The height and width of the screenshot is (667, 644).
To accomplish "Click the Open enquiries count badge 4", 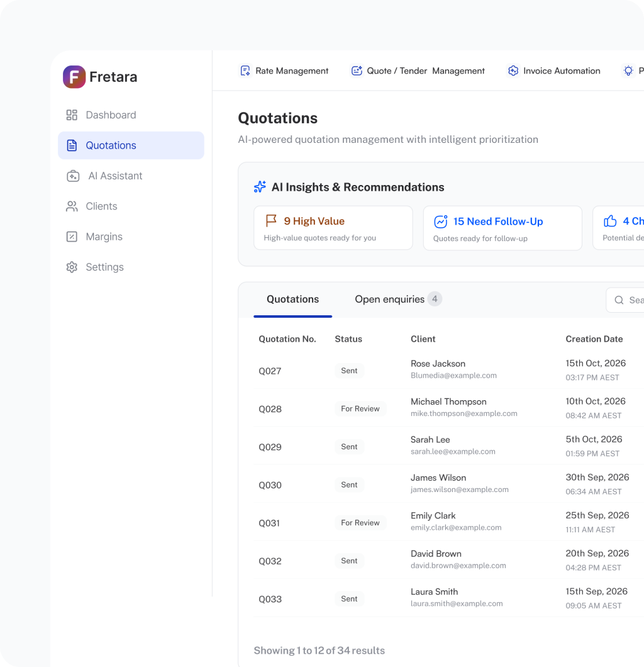I will [x=435, y=299].
